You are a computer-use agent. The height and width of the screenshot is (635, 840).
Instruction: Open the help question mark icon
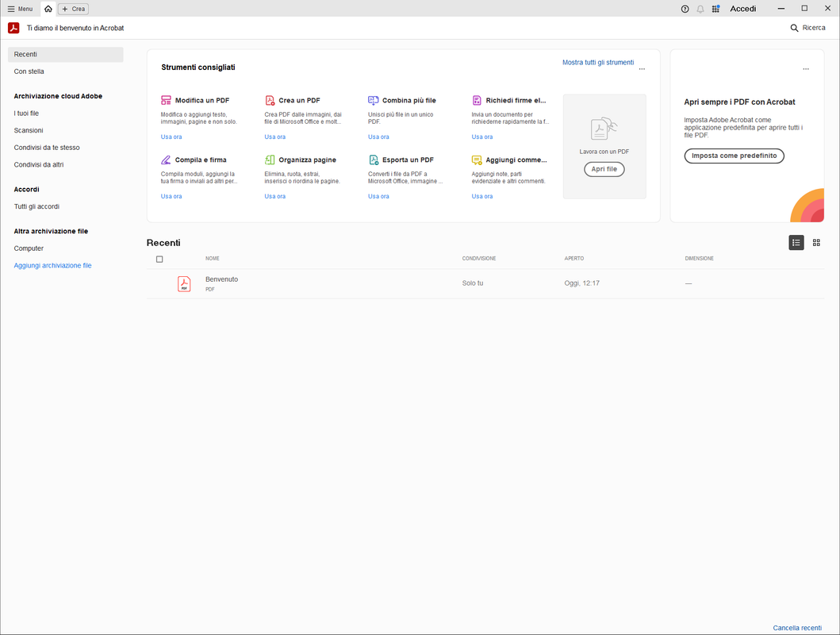pos(685,9)
